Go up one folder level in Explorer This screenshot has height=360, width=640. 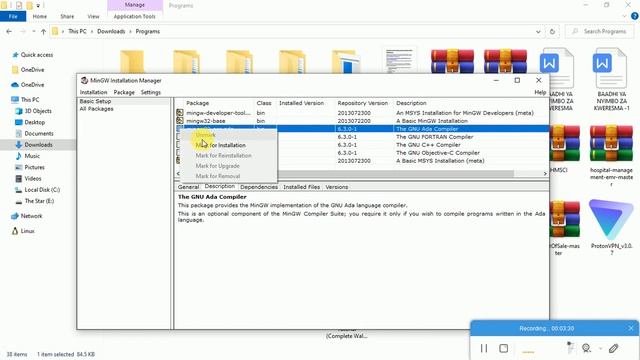(x=43, y=31)
